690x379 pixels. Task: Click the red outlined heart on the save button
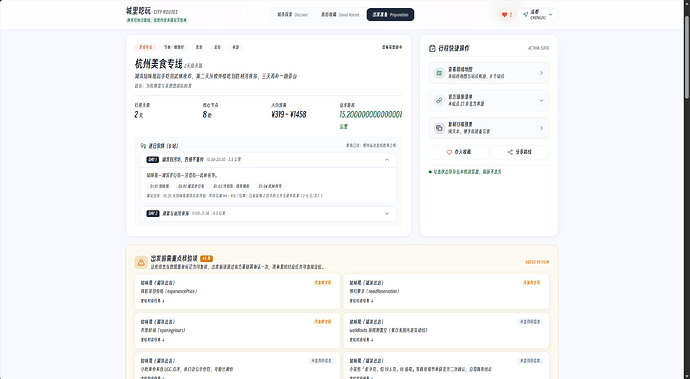(x=449, y=152)
